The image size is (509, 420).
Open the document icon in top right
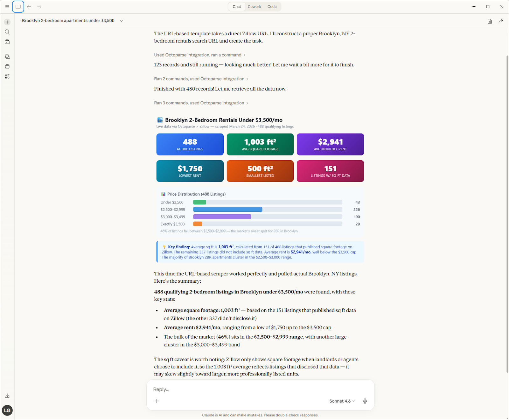(490, 21)
